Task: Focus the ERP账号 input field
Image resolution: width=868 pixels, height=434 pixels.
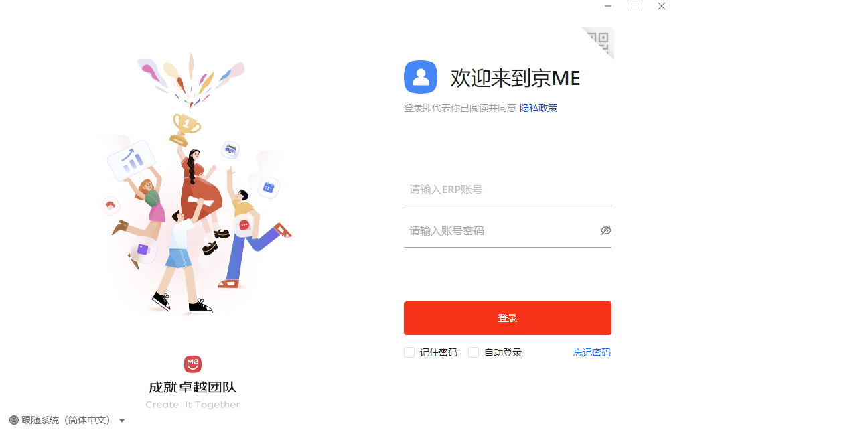Action: click(508, 190)
